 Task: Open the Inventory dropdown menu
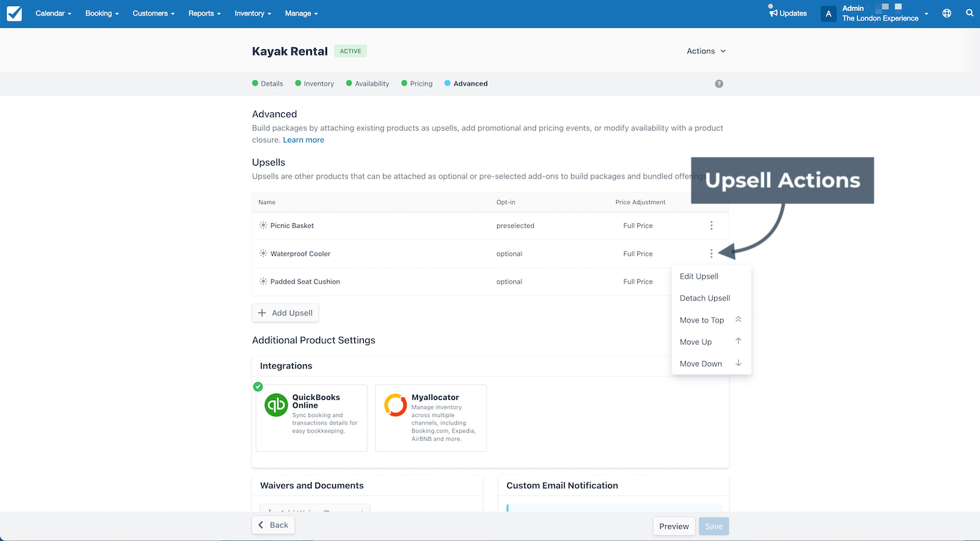tap(253, 13)
